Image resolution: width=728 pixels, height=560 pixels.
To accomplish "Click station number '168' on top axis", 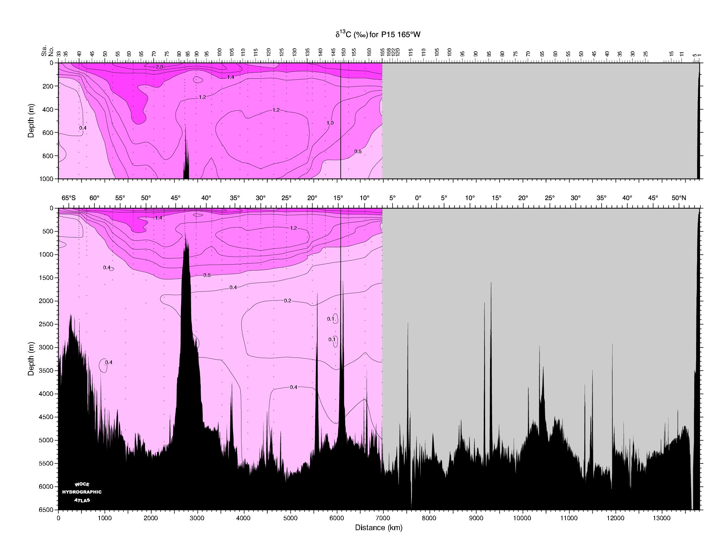I will point(389,52).
